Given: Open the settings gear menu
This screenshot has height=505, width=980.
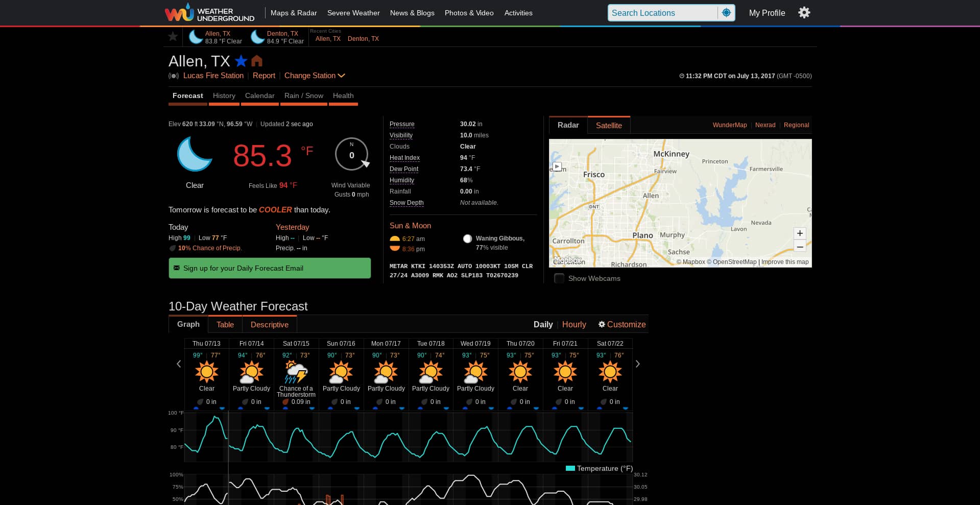Looking at the screenshot, I should click(804, 13).
